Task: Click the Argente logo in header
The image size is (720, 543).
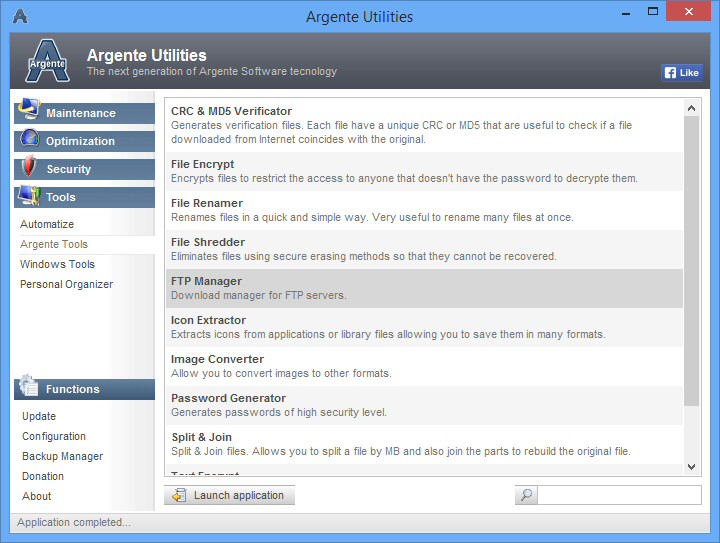Action: tap(47, 62)
